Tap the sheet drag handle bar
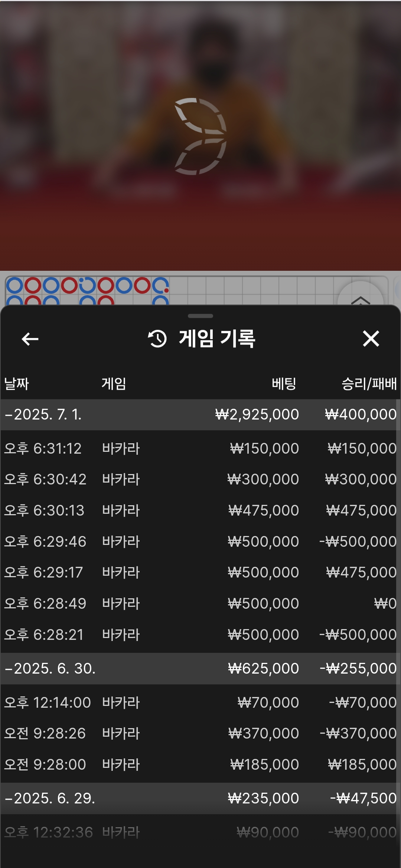Viewport: 401px width, 868px height. [200, 316]
